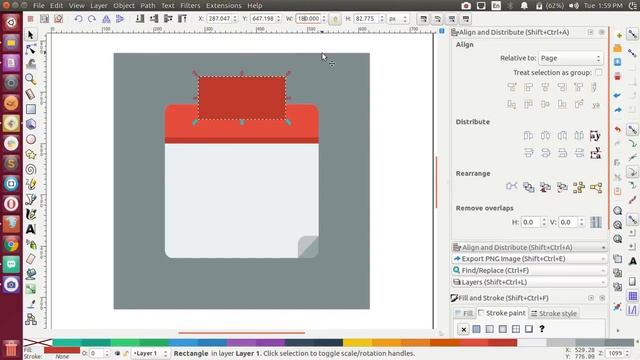Image resolution: width=640 pixels, height=360 pixels.
Task: Select the Text tool
Action: [31, 229]
